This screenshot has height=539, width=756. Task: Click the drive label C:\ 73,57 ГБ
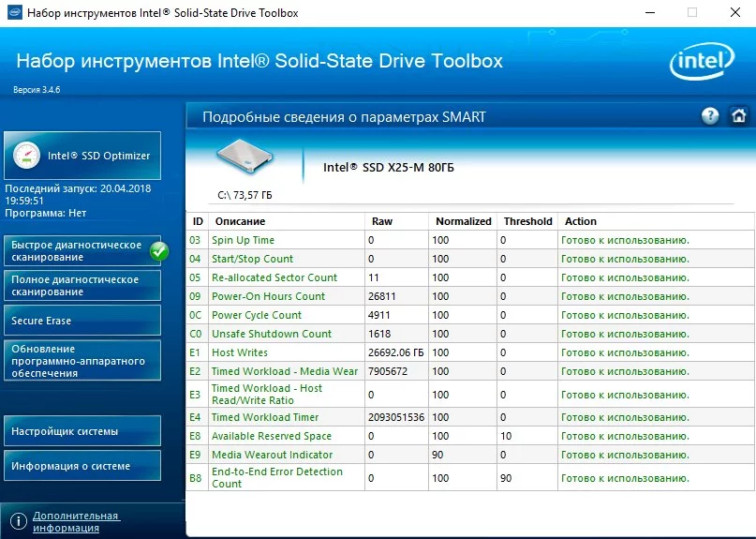coord(245,195)
